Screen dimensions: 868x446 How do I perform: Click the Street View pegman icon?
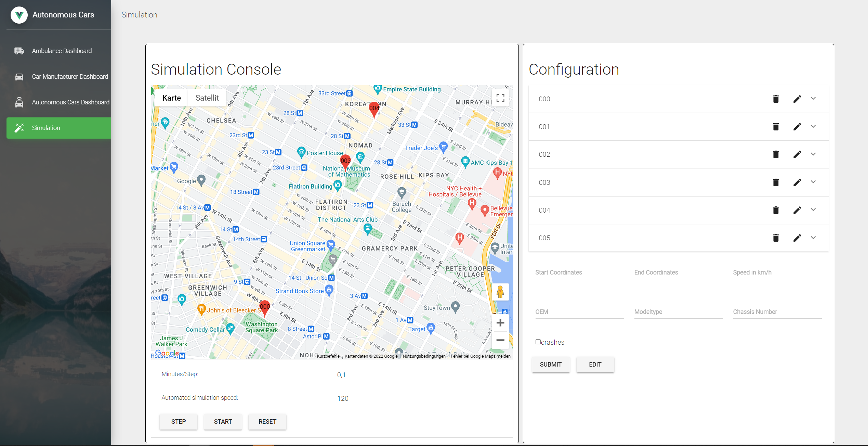(x=500, y=292)
